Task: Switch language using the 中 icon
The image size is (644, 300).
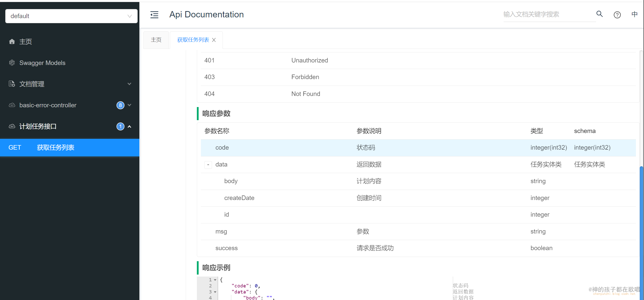Action: click(634, 14)
